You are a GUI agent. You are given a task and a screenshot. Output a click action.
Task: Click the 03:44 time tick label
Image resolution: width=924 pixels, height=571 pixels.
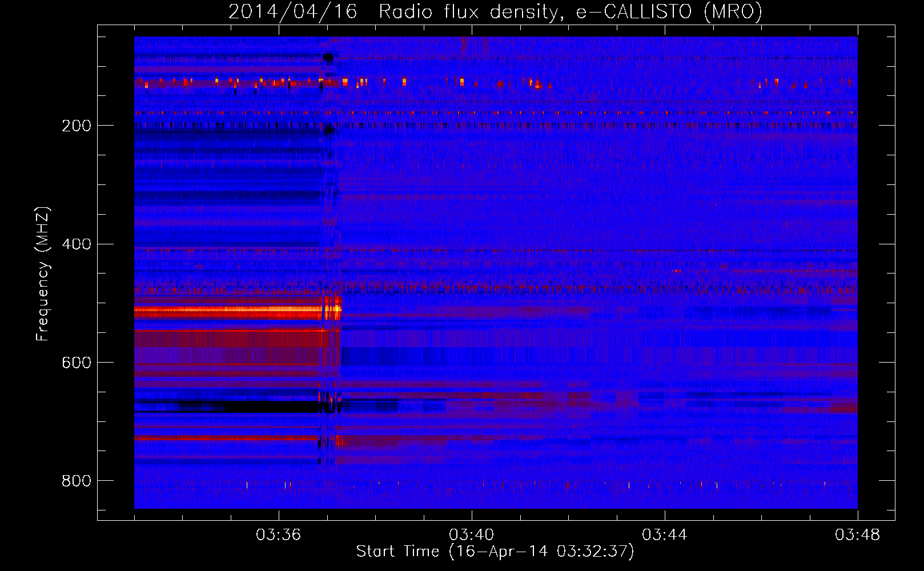click(664, 535)
